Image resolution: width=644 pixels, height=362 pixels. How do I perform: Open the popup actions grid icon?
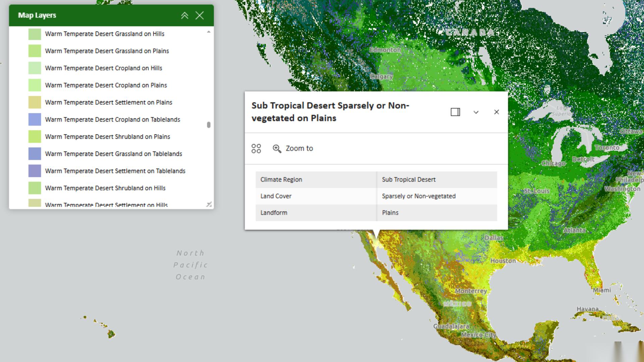256,148
